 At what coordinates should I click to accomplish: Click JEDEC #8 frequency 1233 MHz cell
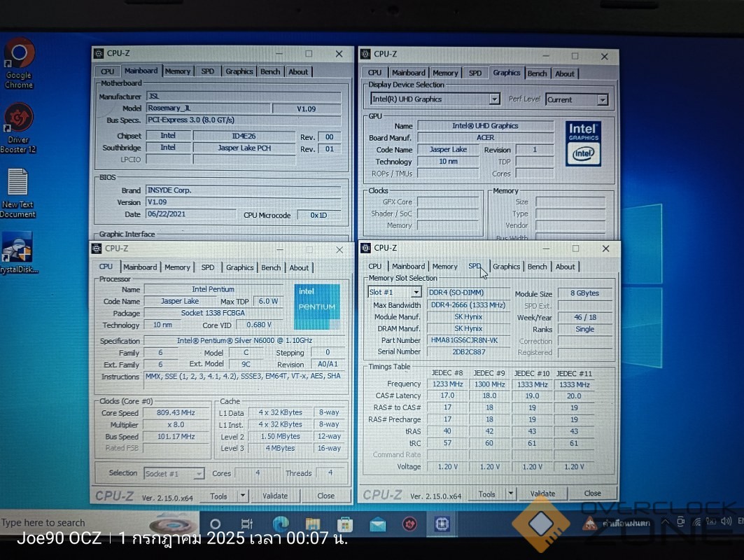point(447,384)
